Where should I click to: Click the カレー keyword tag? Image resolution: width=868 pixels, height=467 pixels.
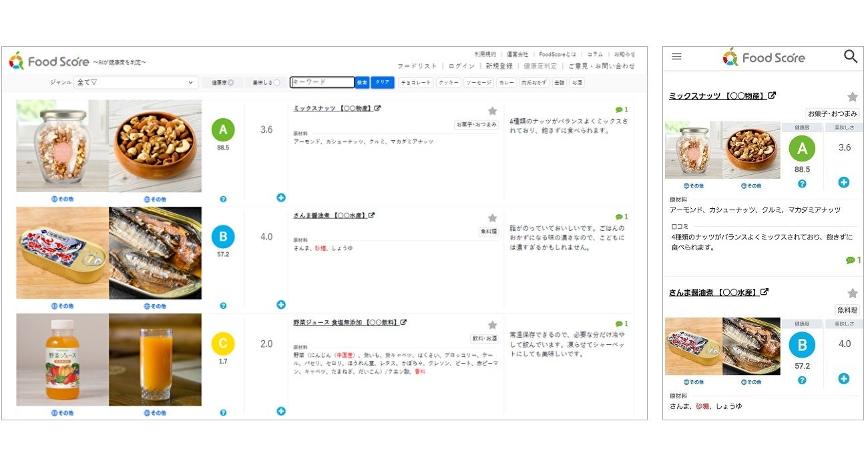pos(506,83)
